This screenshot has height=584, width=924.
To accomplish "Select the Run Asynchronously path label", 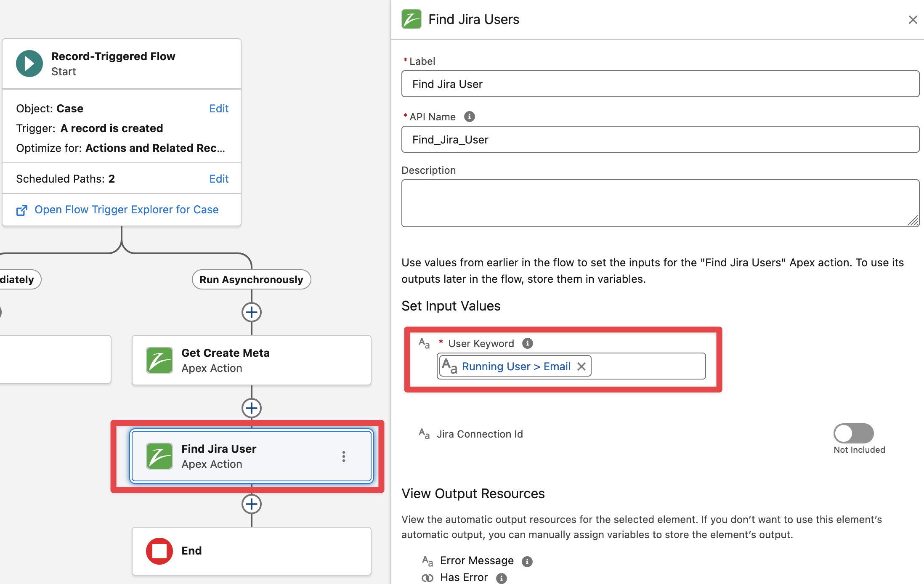I will tap(251, 279).
